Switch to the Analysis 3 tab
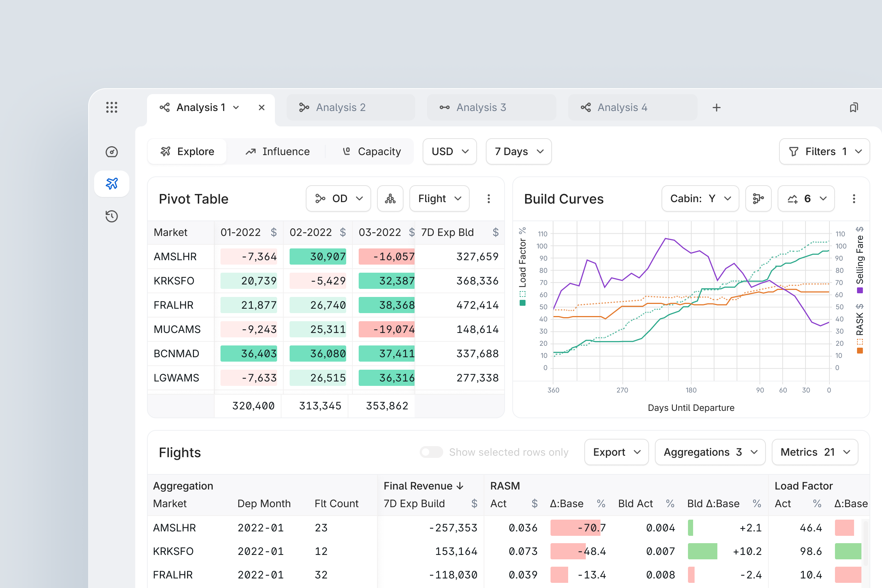The height and width of the screenshot is (588, 882). pos(481,108)
